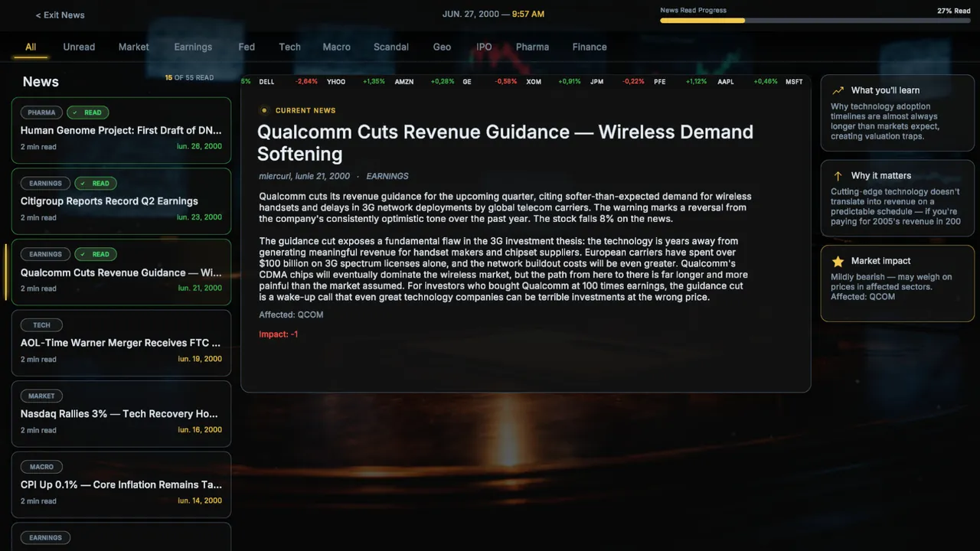Click the Market impact star icon
The width and height of the screenshot is (980, 551).
pyautogui.click(x=838, y=261)
